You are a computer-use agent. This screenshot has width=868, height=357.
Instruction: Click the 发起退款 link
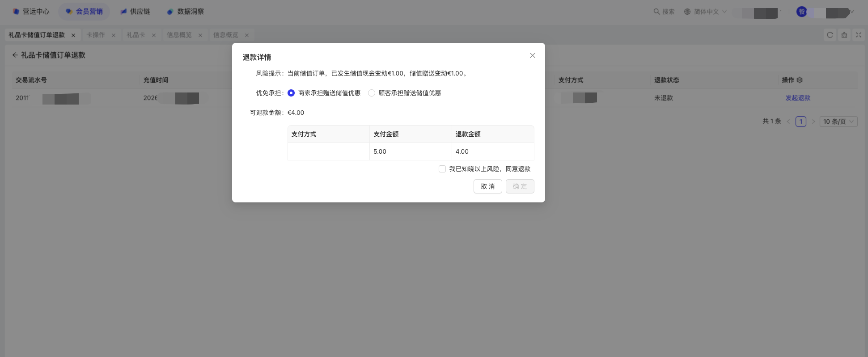798,98
